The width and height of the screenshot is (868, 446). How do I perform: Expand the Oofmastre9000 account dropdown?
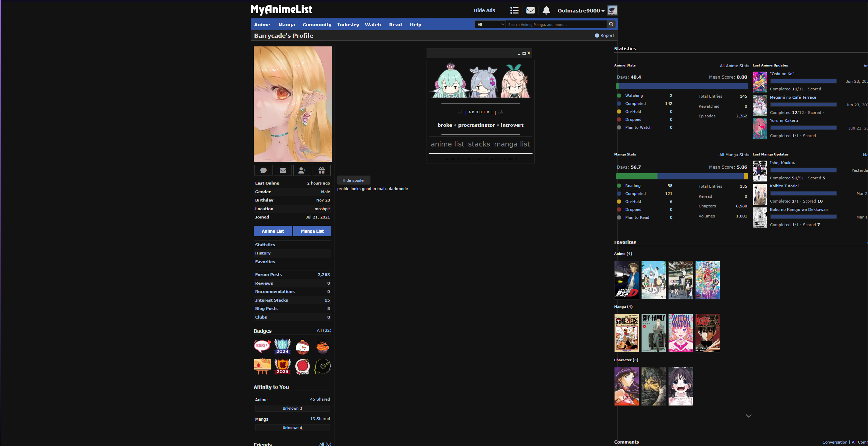(581, 10)
